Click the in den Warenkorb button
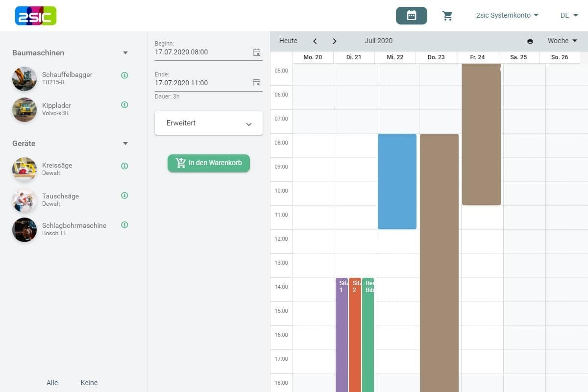This screenshot has height=392, width=588. tap(209, 163)
